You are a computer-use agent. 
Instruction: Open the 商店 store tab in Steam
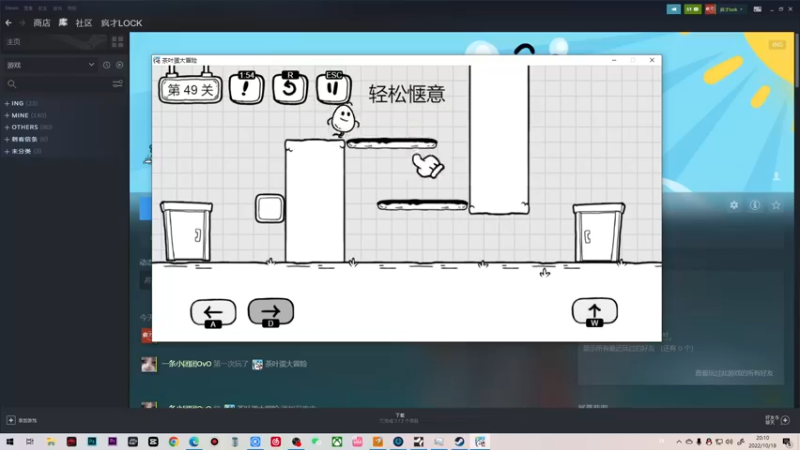click(x=42, y=23)
